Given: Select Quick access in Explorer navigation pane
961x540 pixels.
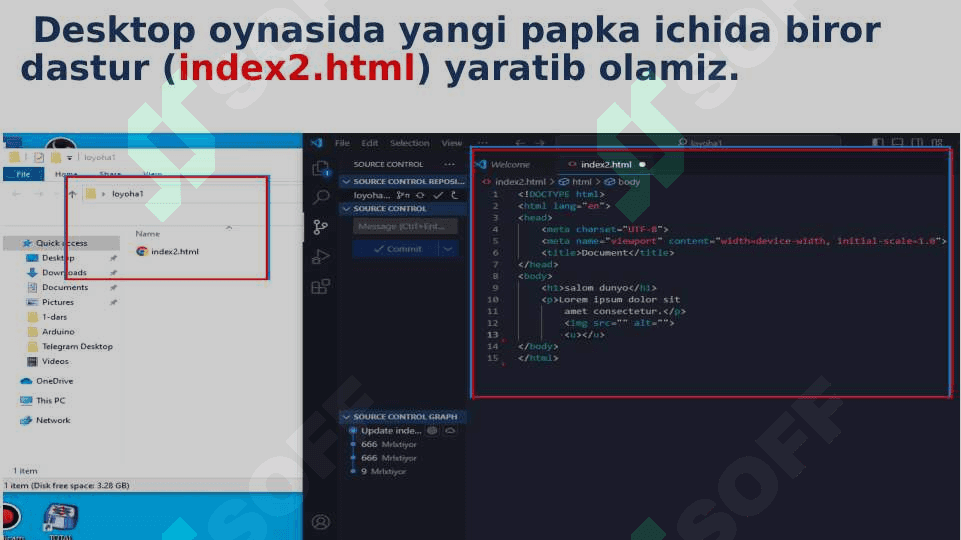Looking at the screenshot, I should pos(61,243).
